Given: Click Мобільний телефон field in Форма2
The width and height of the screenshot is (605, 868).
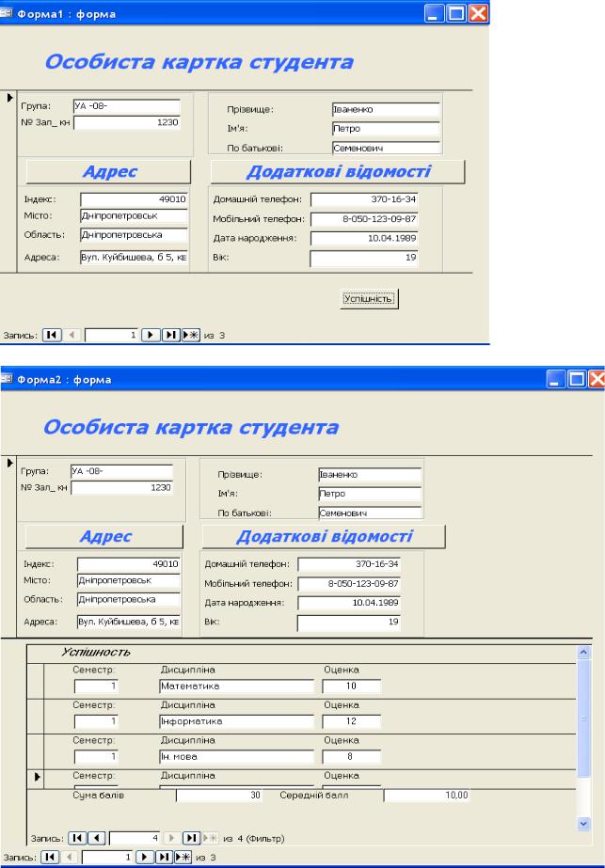Looking at the screenshot, I should (349, 583).
